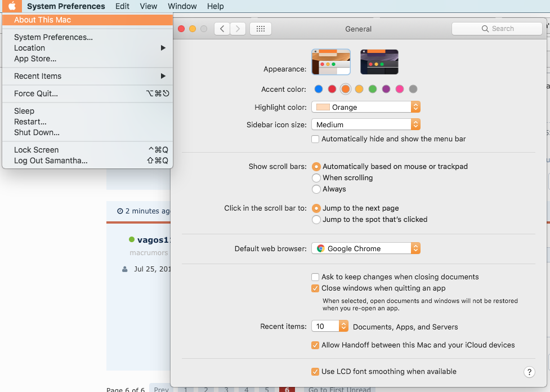Choose the orange accent color
The width and height of the screenshot is (550, 392).
[x=346, y=89]
